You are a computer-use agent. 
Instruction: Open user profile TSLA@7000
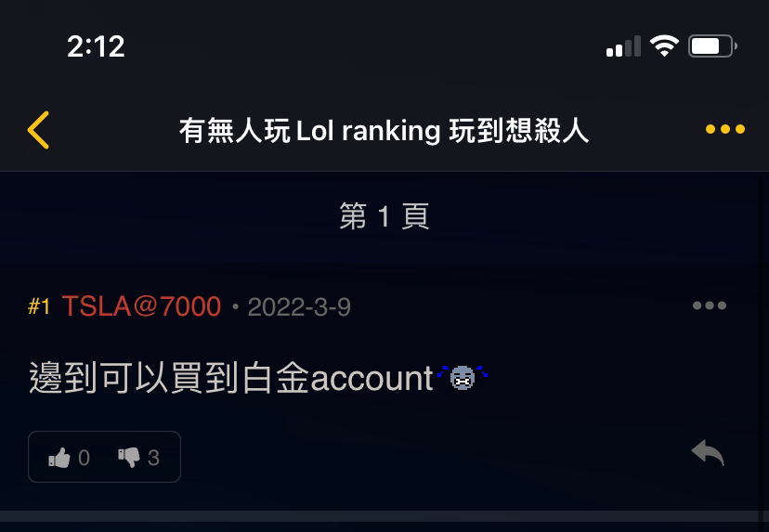click(141, 306)
